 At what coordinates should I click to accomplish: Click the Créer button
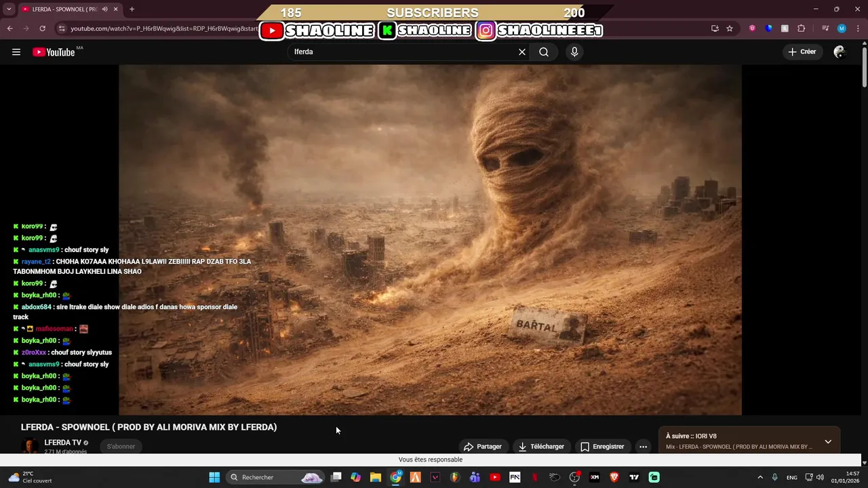pos(802,52)
